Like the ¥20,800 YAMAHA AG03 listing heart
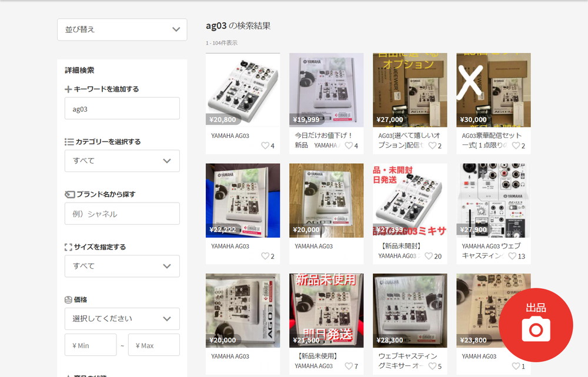This screenshot has height=377, width=588. coord(265,145)
